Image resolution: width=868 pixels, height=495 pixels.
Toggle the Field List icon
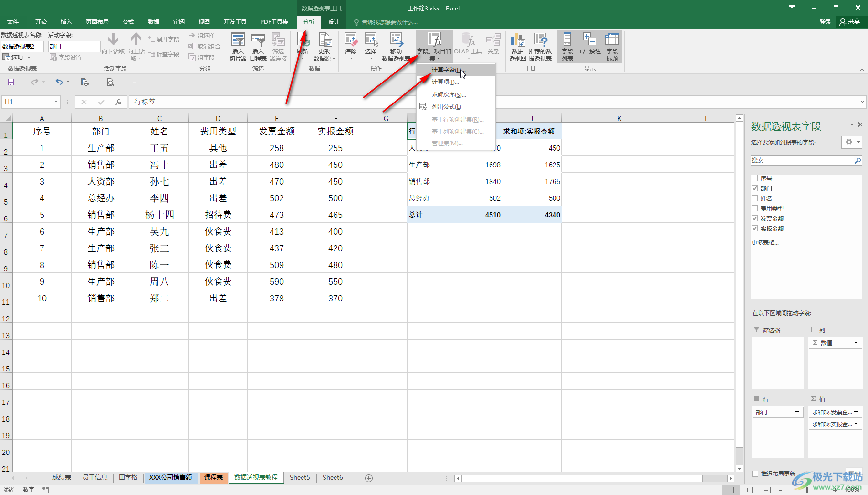pos(567,47)
